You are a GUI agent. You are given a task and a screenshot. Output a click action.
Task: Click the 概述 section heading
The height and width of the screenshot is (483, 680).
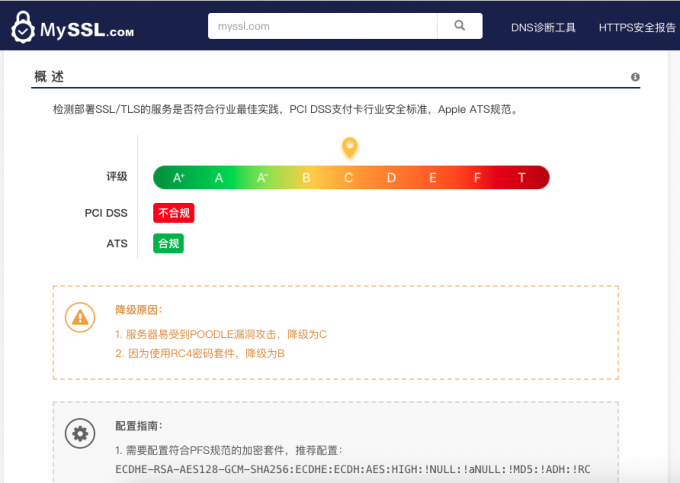pos(49,77)
